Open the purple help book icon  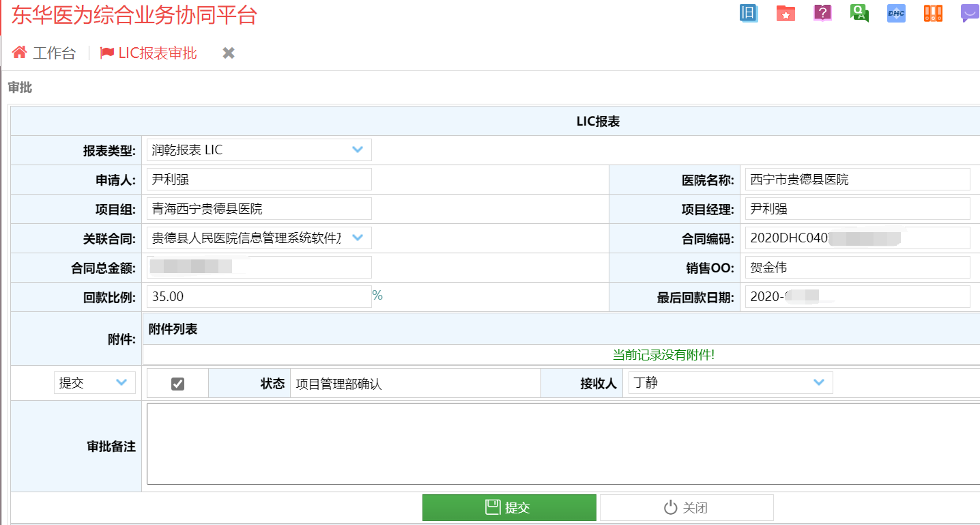click(x=823, y=13)
